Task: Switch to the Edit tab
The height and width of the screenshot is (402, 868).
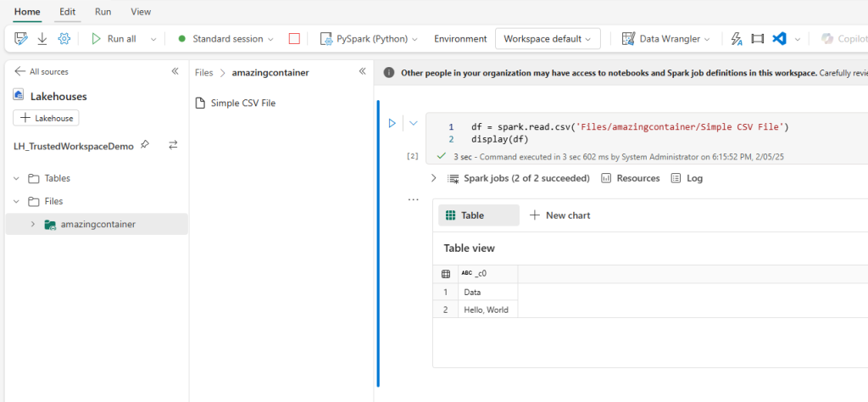Action: [x=68, y=12]
